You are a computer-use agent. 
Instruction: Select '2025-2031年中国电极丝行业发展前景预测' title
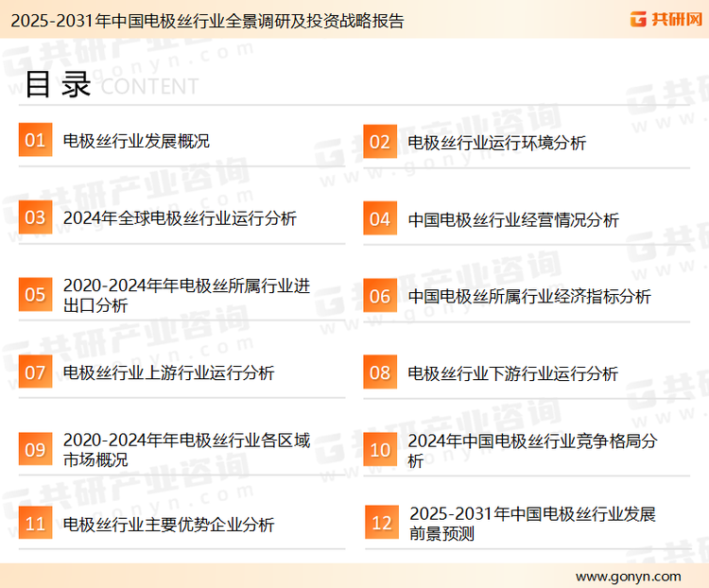[532, 524]
